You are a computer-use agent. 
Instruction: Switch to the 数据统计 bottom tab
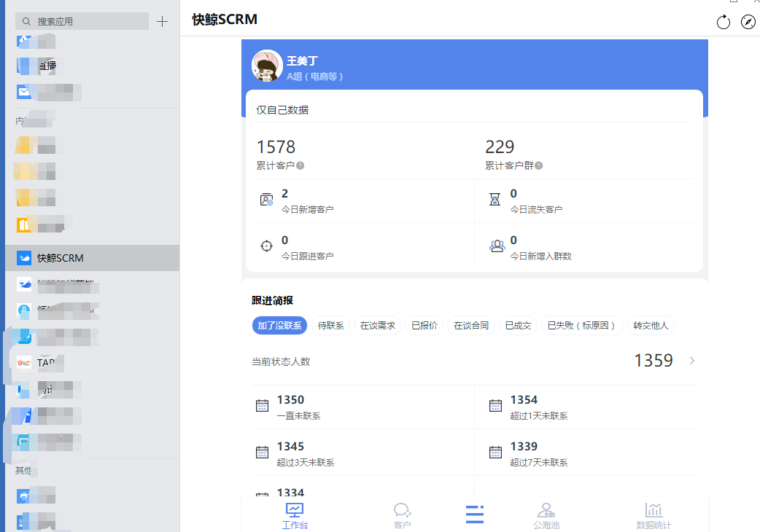[x=654, y=516]
